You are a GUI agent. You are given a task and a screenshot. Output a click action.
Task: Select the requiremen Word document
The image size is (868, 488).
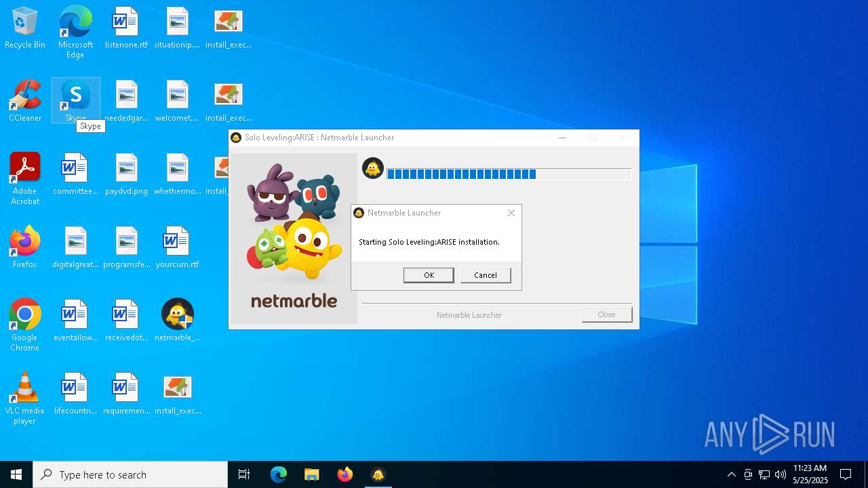126,394
